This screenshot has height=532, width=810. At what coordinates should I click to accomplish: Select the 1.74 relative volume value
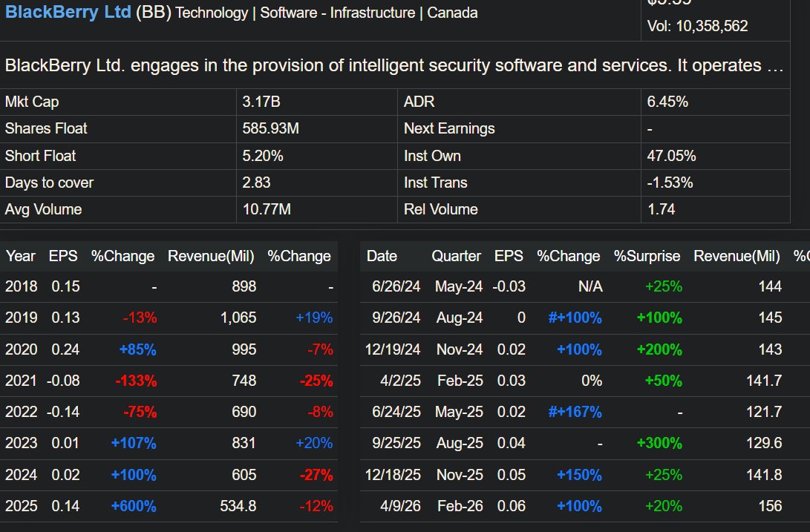pos(662,209)
